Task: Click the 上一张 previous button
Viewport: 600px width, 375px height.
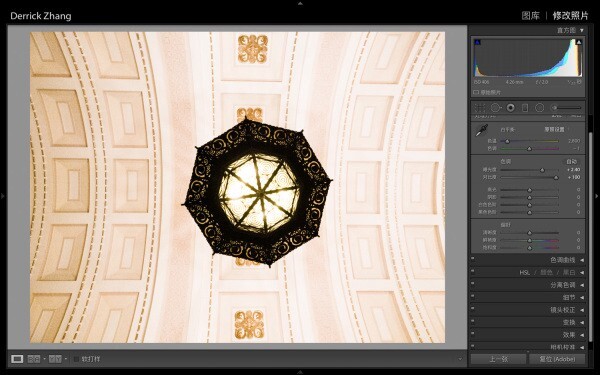Action: (x=498, y=359)
